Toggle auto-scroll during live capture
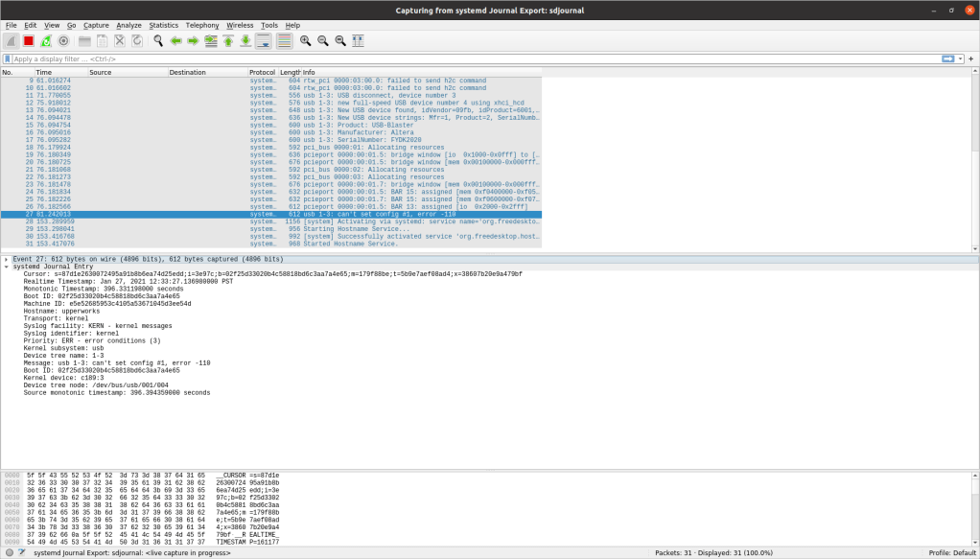This screenshot has height=559, width=980. coord(263,41)
